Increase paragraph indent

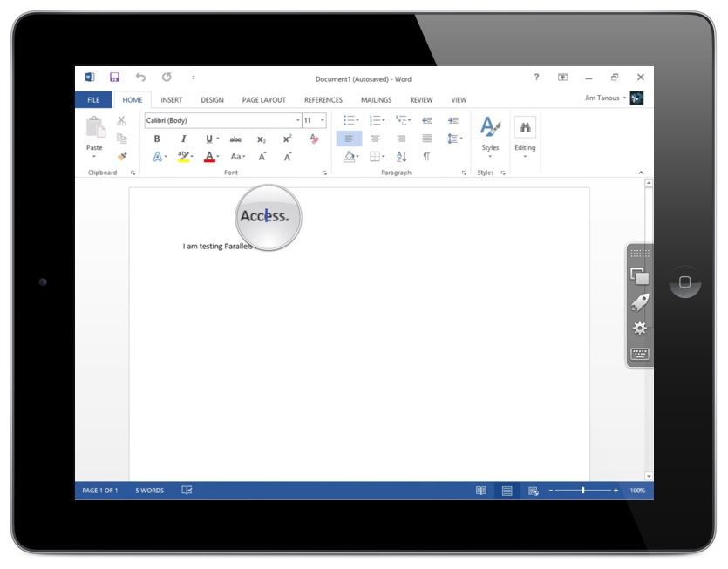453,120
